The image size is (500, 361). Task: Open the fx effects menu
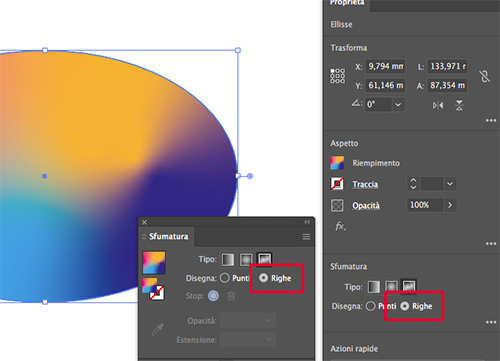(340, 226)
